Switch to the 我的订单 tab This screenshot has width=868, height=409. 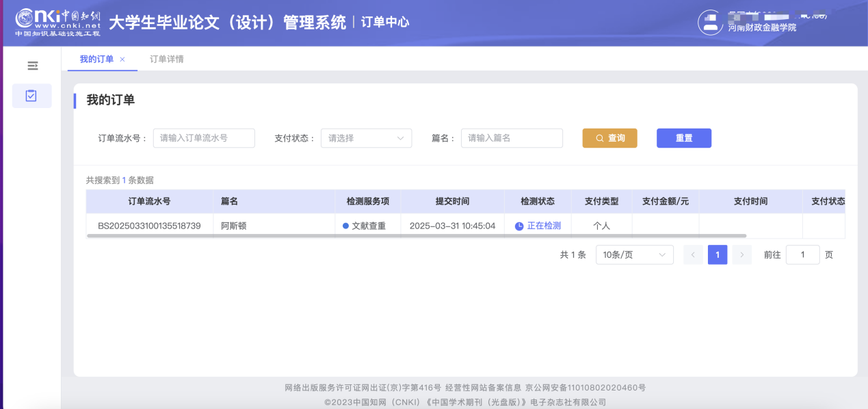pyautogui.click(x=96, y=60)
